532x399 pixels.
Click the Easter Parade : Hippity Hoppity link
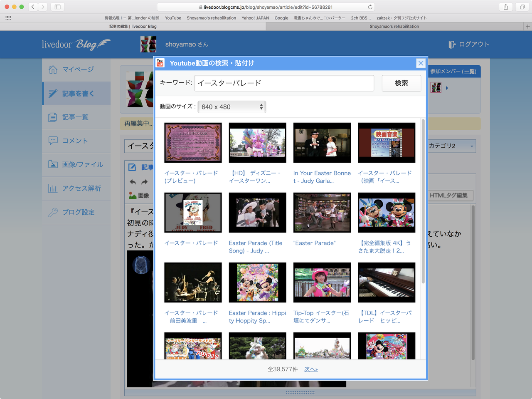pyautogui.click(x=257, y=317)
